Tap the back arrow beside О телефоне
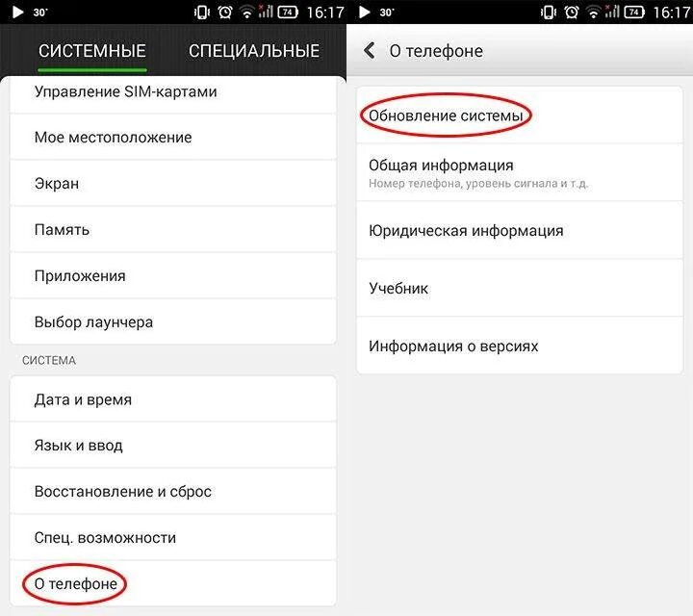The image size is (693, 616). (x=370, y=51)
